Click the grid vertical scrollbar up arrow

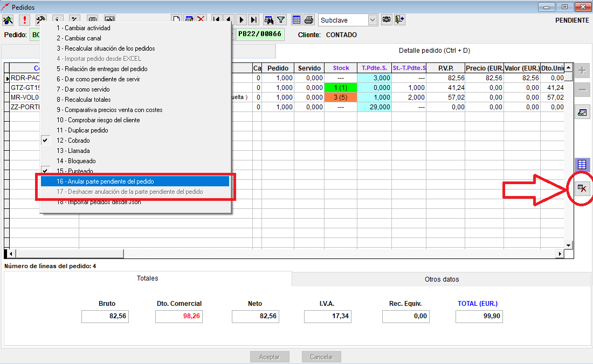coord(568,68)
